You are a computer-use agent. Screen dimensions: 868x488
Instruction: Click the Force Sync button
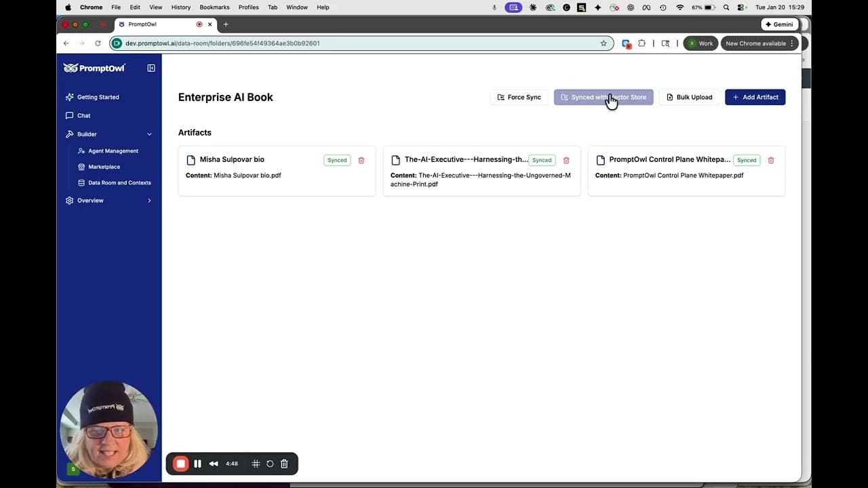tap(519, 97)
